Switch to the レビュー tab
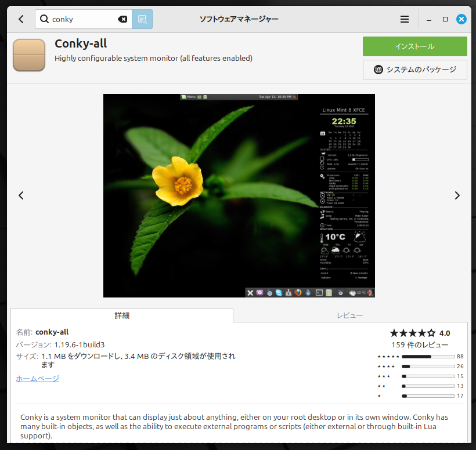 point(350,315)
